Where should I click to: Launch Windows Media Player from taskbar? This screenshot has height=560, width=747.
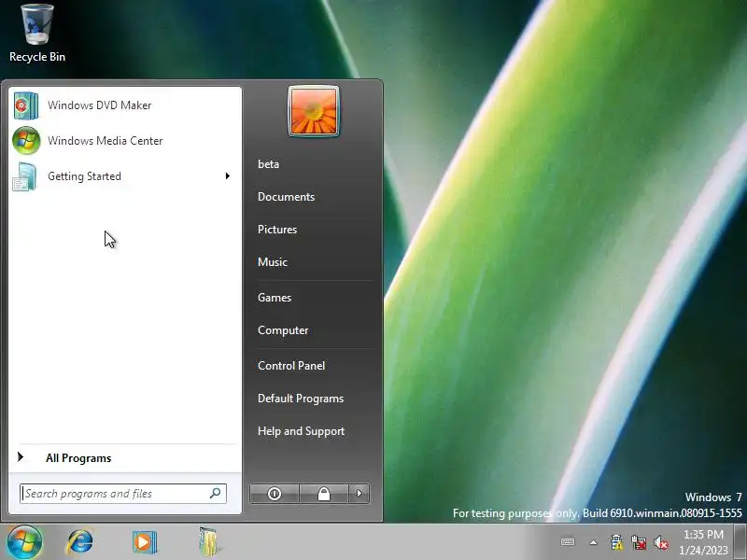click(x=145, y=542)
